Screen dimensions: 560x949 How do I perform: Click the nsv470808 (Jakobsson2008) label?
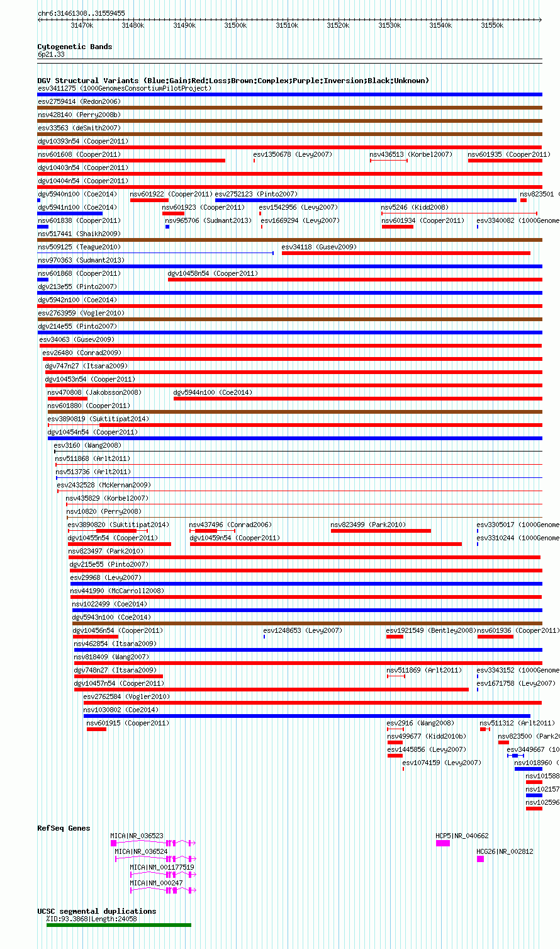(95, 392)
